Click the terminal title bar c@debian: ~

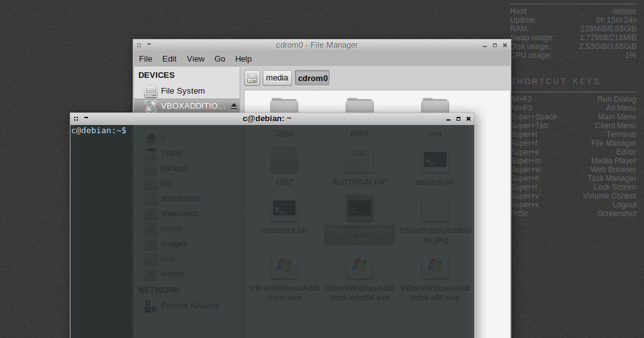point(267,119)
